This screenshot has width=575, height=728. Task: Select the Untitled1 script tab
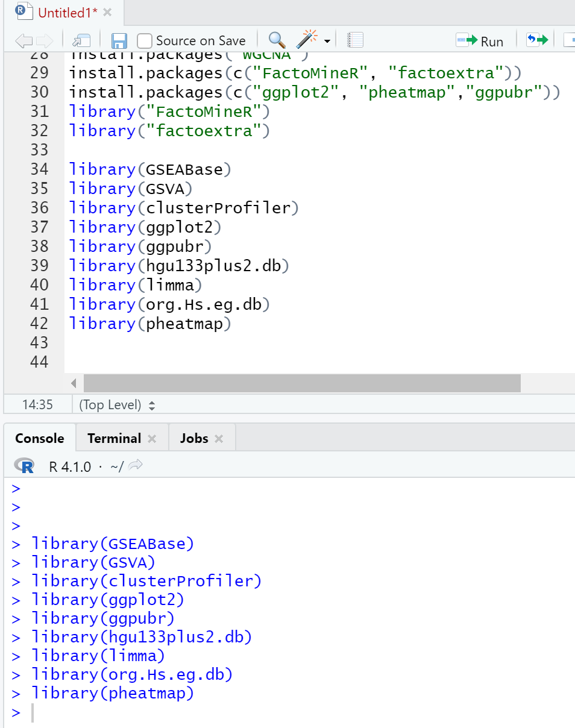tap(68, 13)
